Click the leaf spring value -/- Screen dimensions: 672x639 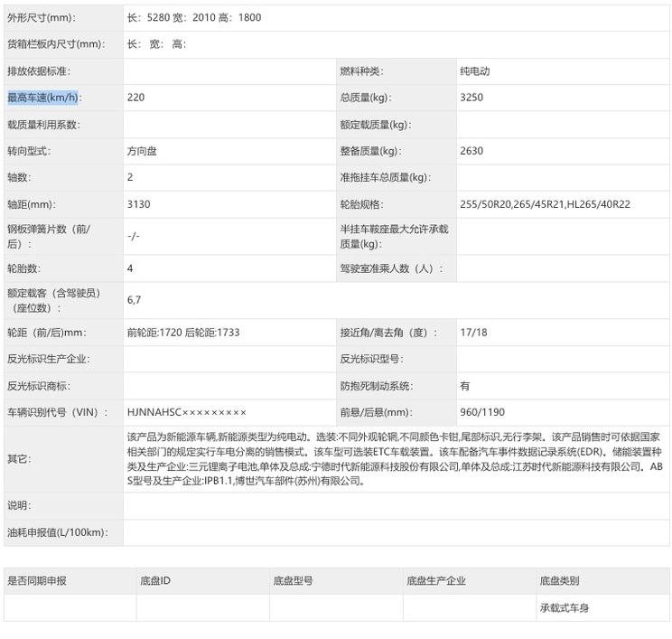134,236
